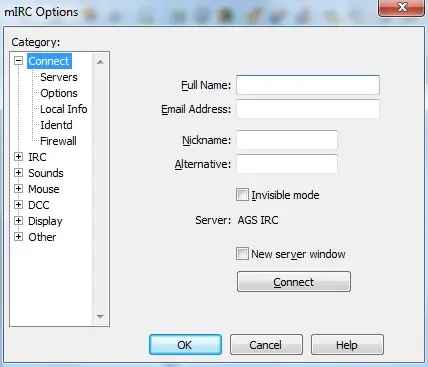This screenshot has width=428, height=367.
Task: Expand the Sounds category
Action: (18, 173)
